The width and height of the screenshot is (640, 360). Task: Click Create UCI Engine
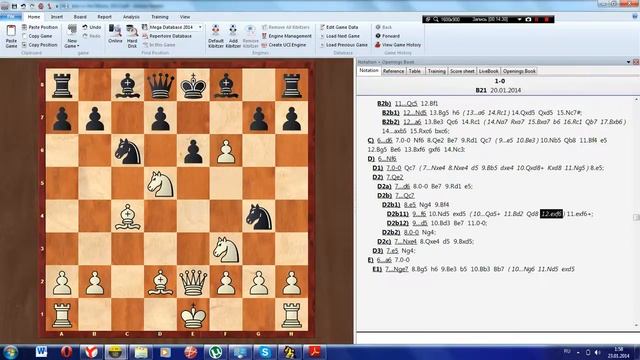[284, 45]
